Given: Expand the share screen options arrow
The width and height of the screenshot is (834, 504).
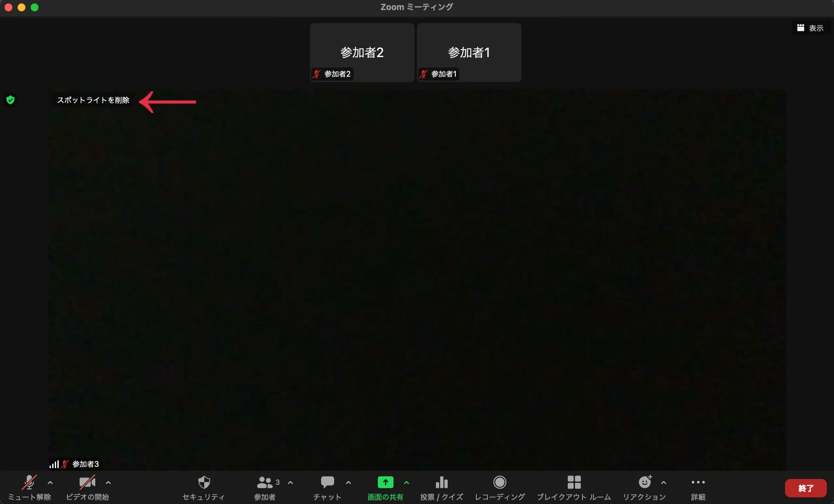Looking at the screenshot, I should (x=407, y=483).
